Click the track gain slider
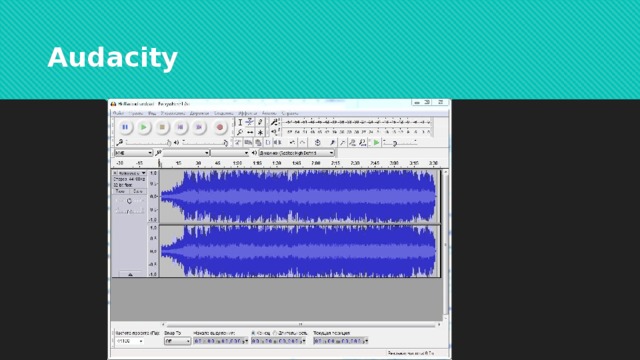The image size is (640, 360). pyautogui.click(x=129, y=201)
